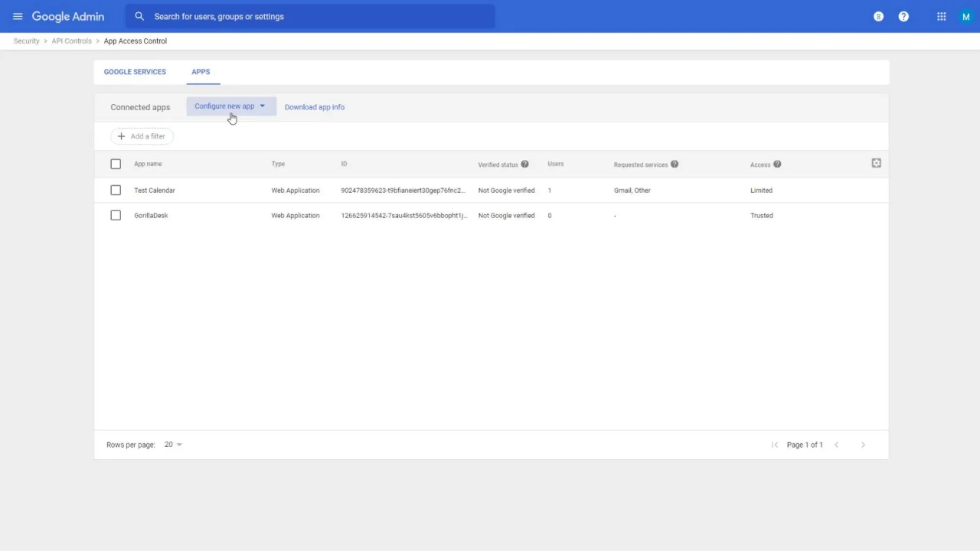Click the Connected apps heading

(140, 107)
